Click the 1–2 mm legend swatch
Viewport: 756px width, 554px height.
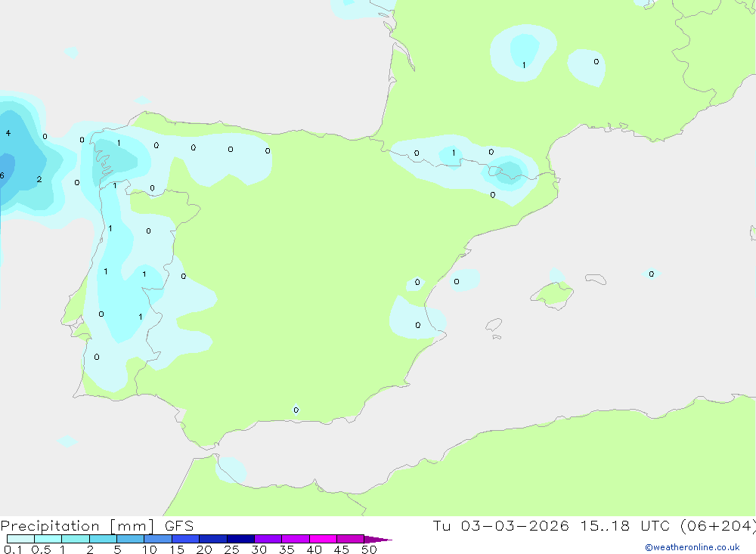click(75, 539)
